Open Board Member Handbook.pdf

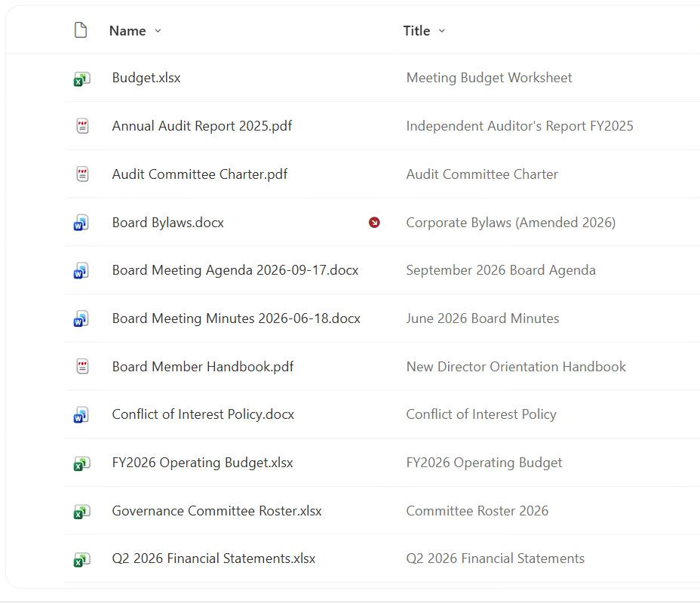(203, 367)
